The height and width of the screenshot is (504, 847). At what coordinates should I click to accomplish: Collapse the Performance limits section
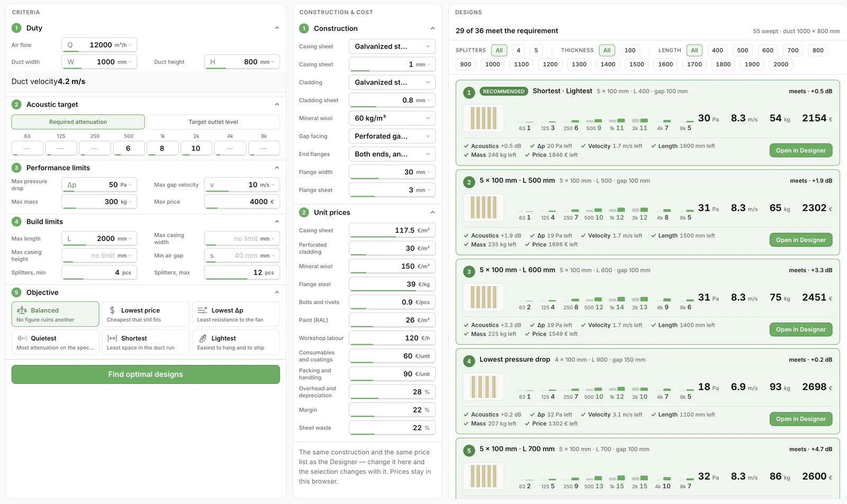277,168
